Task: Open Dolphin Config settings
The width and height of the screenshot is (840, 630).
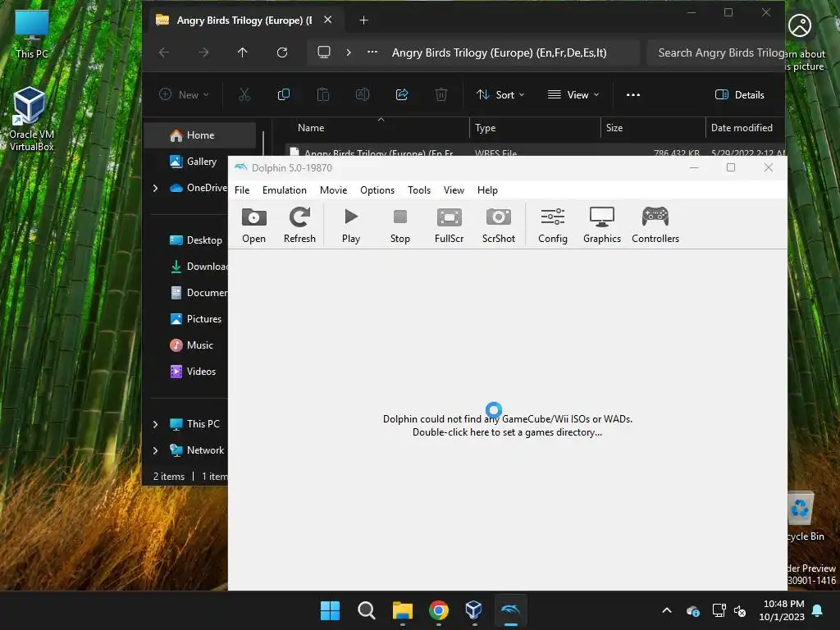Action: 553,225
